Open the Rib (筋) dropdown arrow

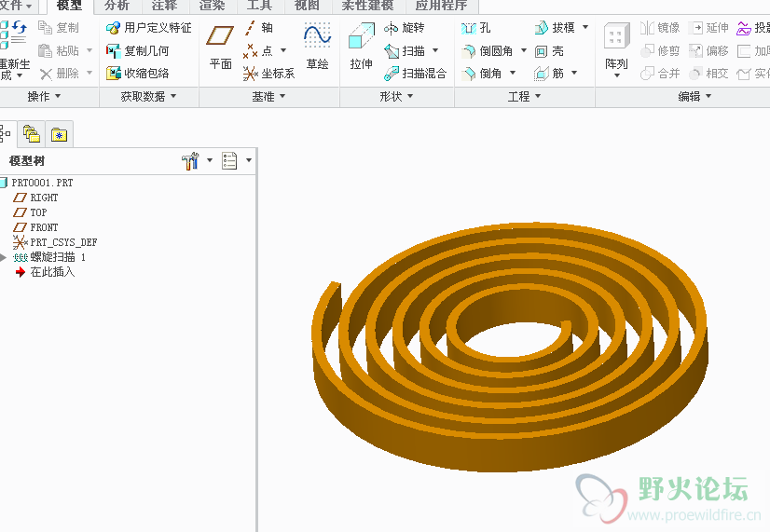pyautogui.click(x=574, y=73)
